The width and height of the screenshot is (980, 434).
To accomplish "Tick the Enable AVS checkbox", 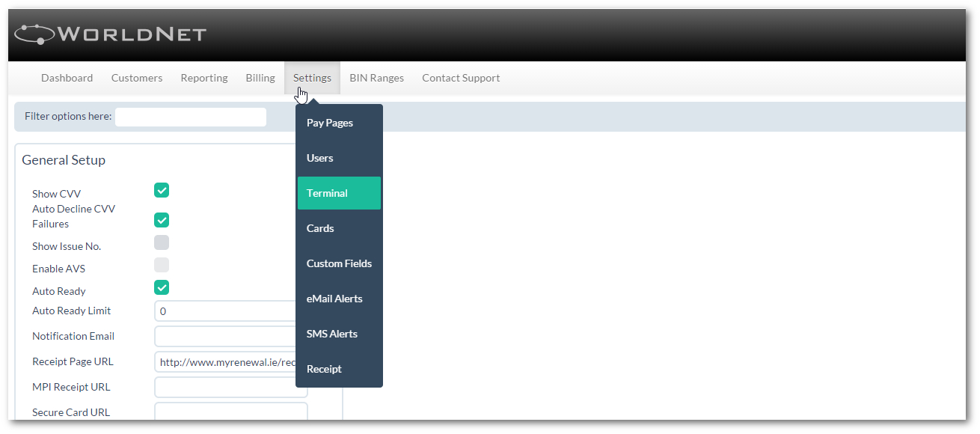I will (x=162, y=265).
